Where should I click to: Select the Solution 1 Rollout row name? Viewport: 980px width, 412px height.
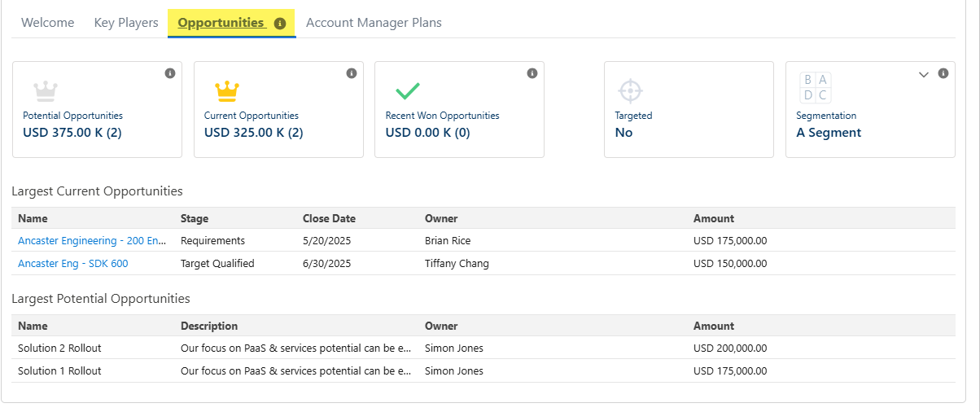coord(59,371)
